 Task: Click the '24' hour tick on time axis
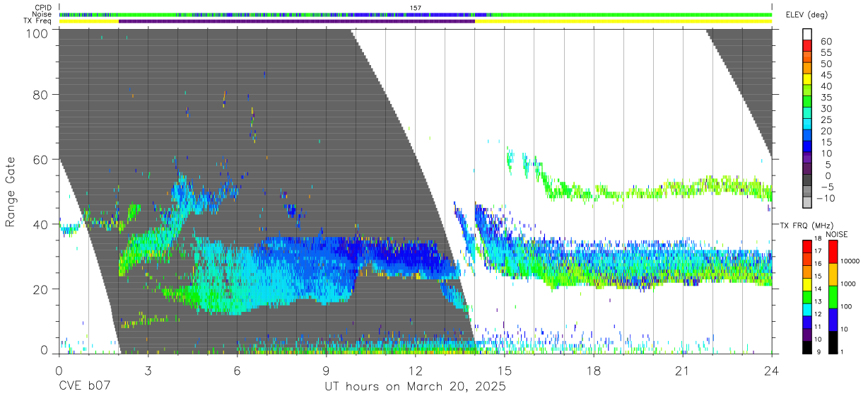click(772, 371)
